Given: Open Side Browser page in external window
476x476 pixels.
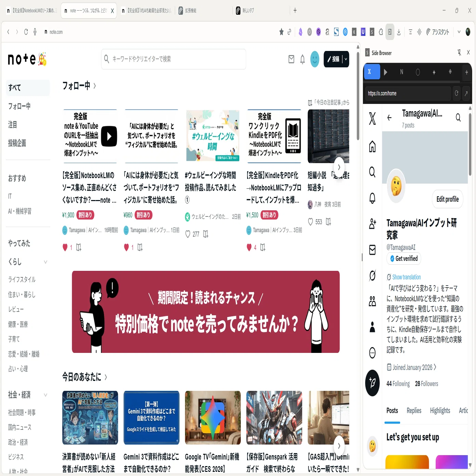Looking at the screenshot, I should pos(466,93).
